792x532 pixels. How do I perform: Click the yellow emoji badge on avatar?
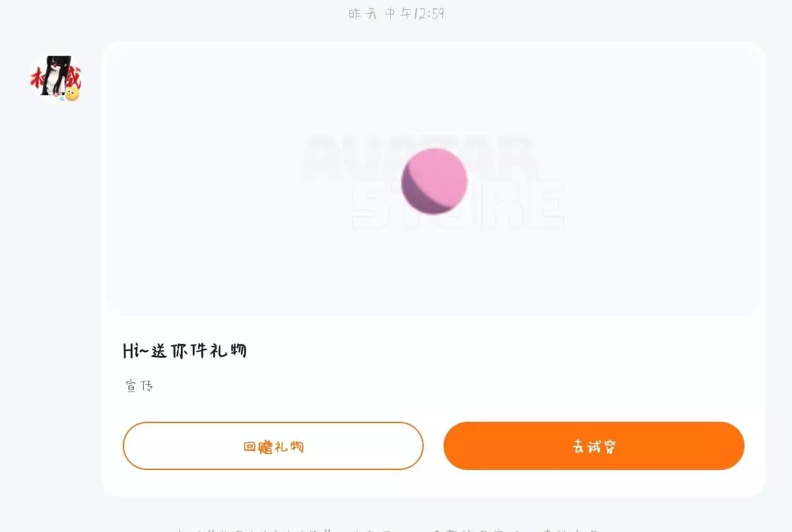tap(72, 94)
